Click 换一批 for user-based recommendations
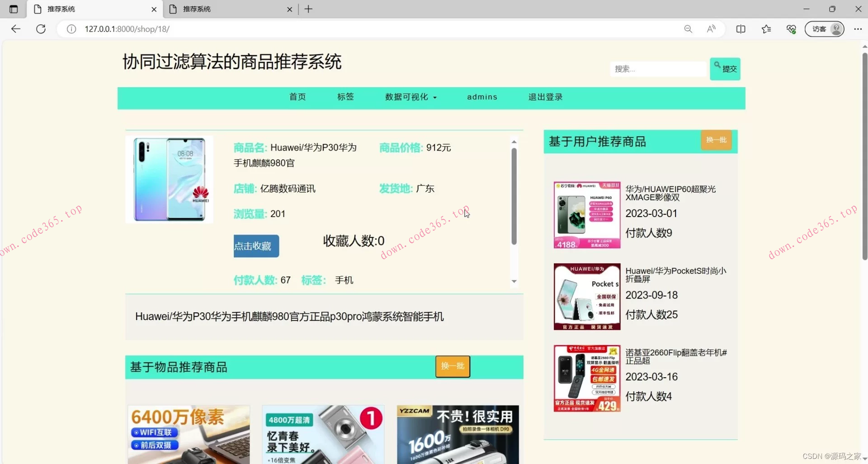This screenshot has width=868, height=464. (716, 140)
